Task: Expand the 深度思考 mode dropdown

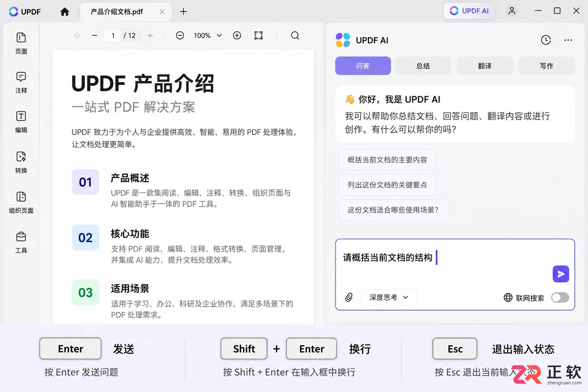Action: coord(389,297)
